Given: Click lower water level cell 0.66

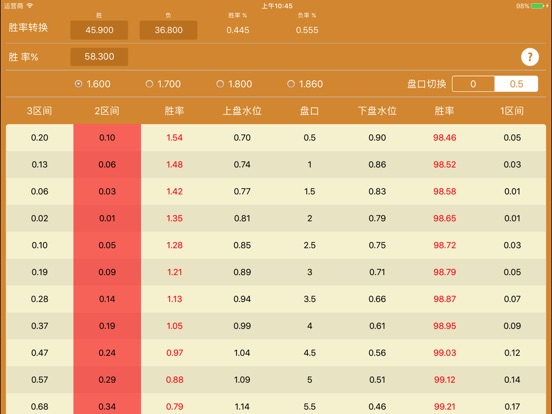Looking at the screenshot, I should click(377, 299).
